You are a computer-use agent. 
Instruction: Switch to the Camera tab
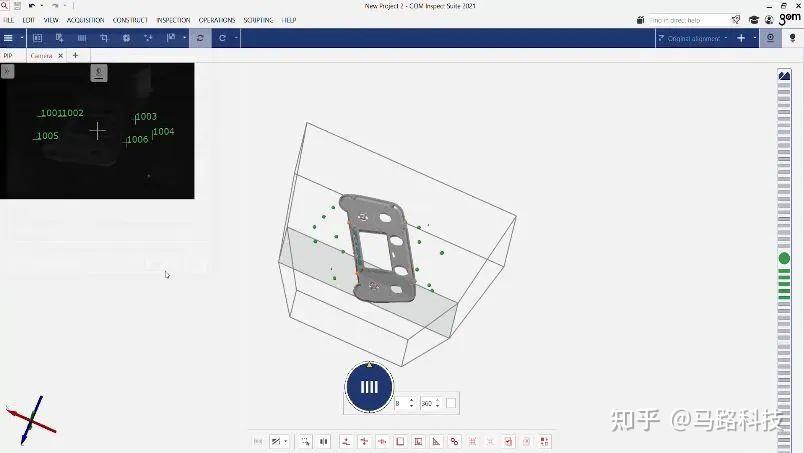[42, 55]
